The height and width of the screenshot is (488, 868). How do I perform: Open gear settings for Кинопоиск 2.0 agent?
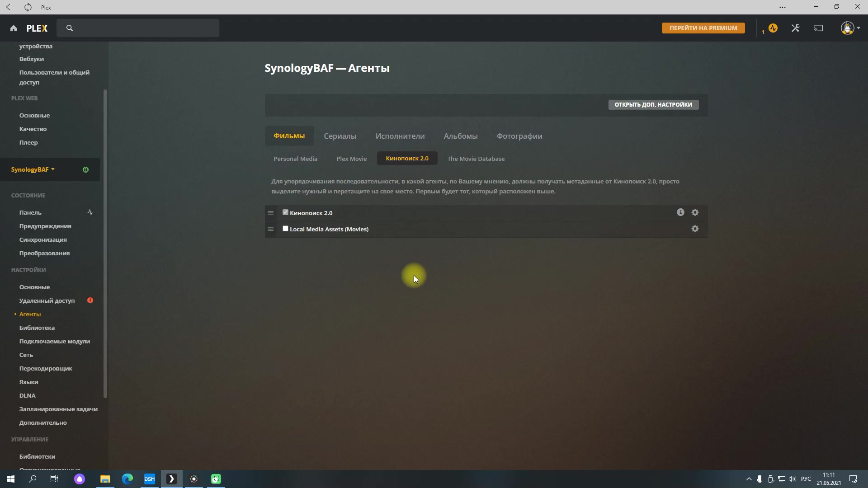click(695, 212)
